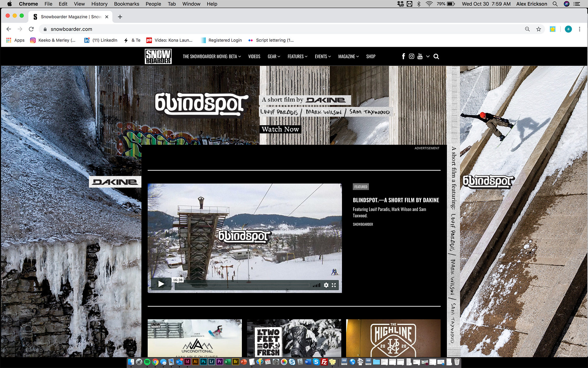The image size is (588, 368).
Task: Open the Window menu in menu bar
Action: (191, 4)
